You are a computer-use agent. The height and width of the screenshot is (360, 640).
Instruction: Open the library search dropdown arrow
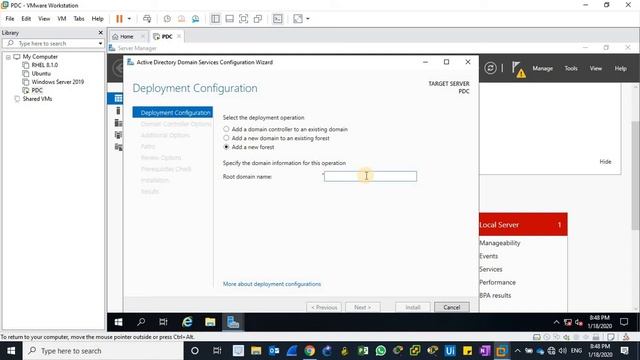point(100,43)
